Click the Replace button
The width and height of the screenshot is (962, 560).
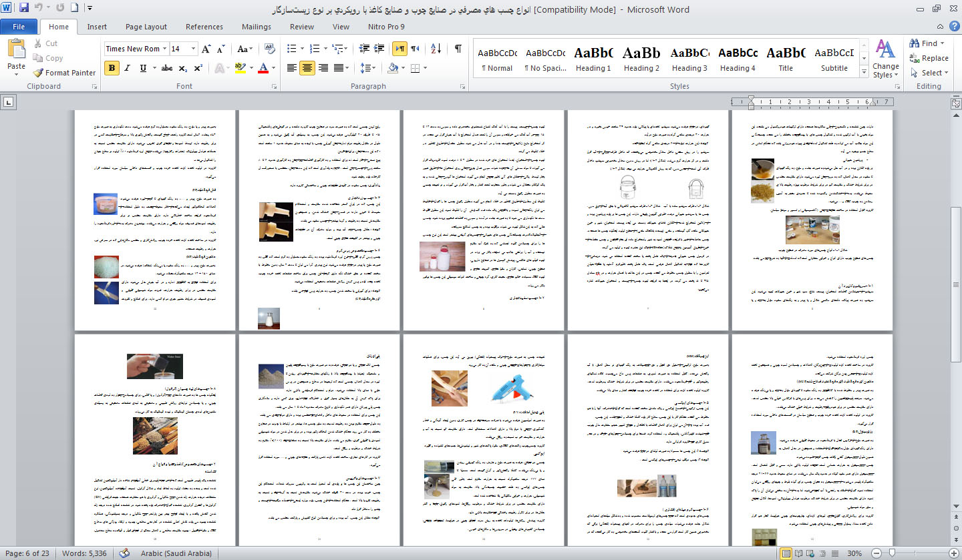tap(929, 58)
